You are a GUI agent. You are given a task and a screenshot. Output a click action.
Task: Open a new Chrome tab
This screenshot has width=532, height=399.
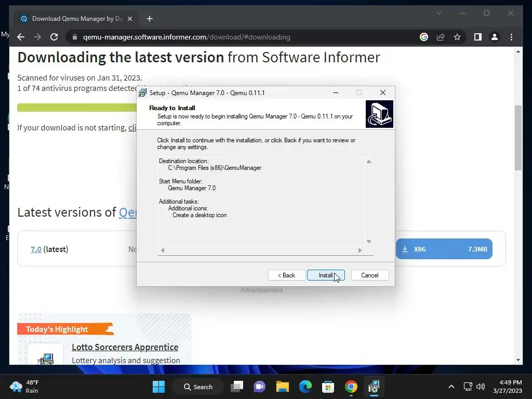click(x=150, y=19)
